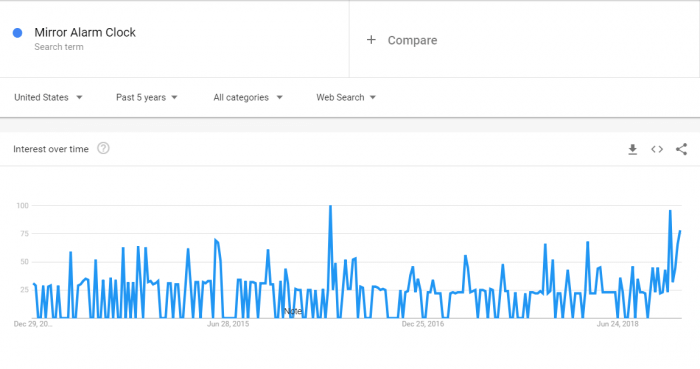Image resolution: width=700 pixels, height=369 pixels.
Task: Open the embed code icon
Action: point(657,149)
